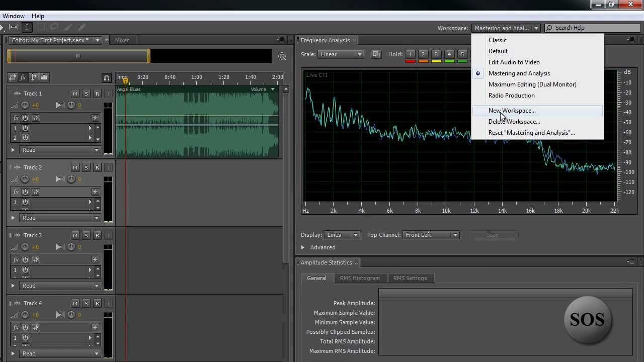The image size is (644, 362).
Task: Click Track 2 pre-render lightning icon
Action: coord(95,192)
